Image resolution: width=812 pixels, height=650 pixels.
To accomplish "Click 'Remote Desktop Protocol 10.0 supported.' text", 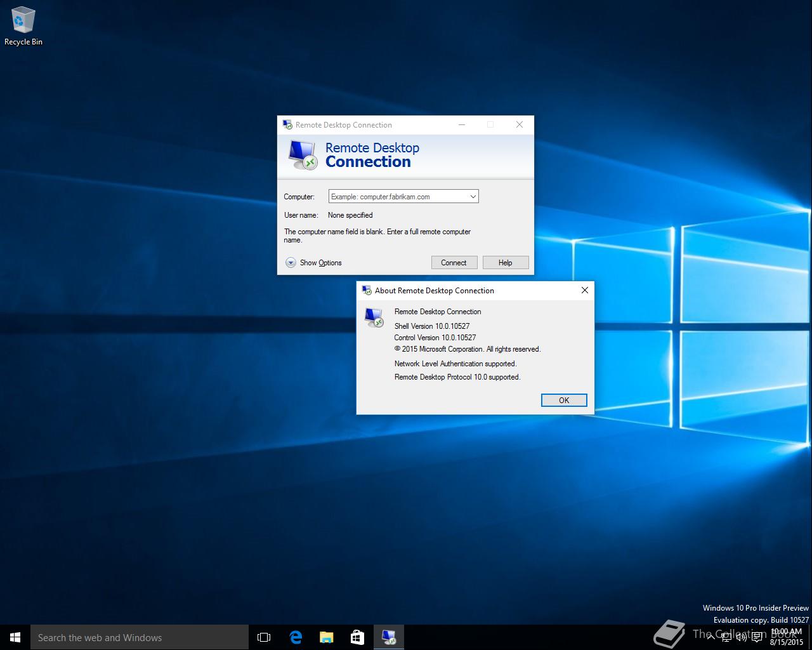I will 457,377.
